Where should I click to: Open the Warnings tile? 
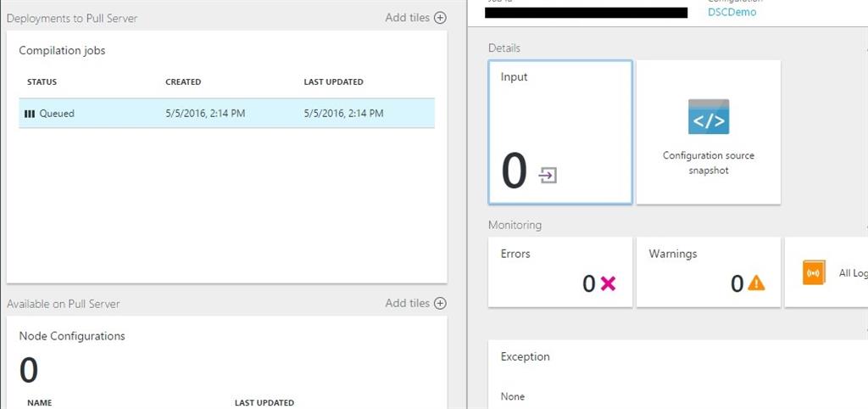[x=708, y=272]
